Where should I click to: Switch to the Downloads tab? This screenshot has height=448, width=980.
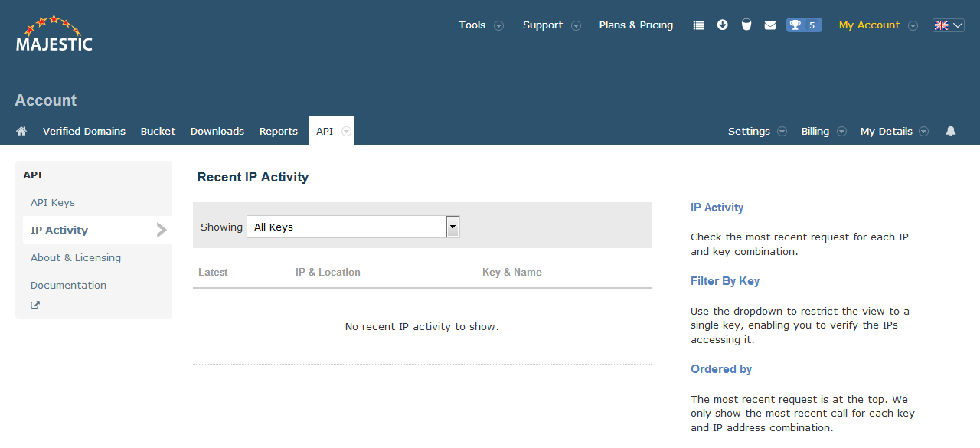click(x=217, y=131)
